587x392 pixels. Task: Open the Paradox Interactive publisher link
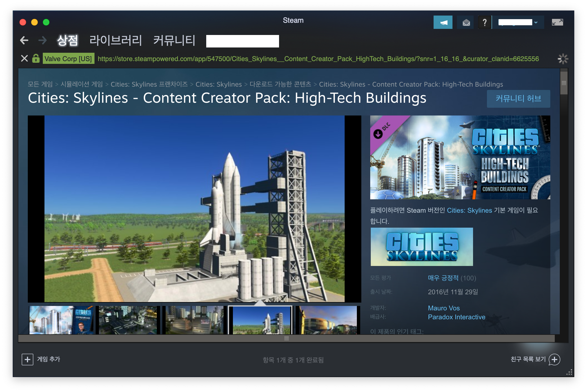[x=456, y=317]
